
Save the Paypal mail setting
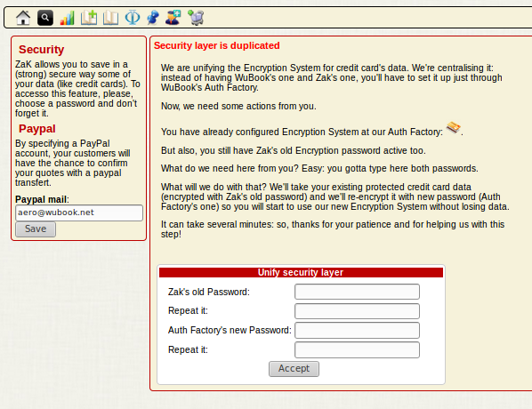pyautogui.click(x=36, y=229)
